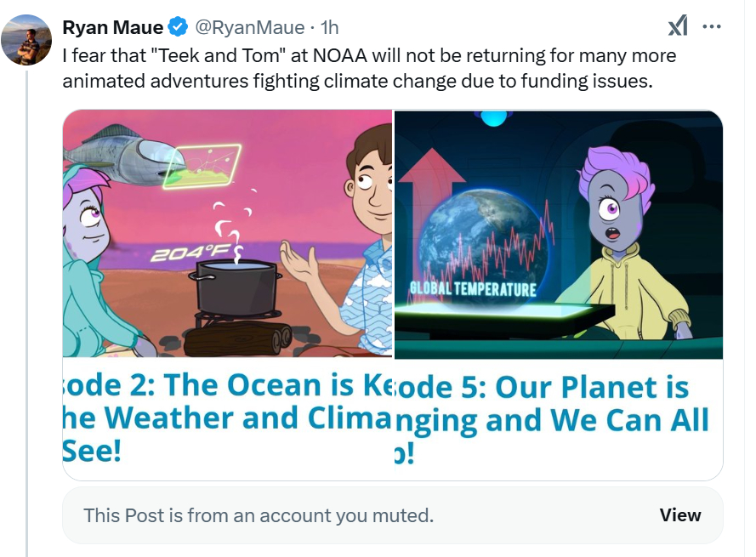Click the boiling pot in the left image

pyautogui.click(x=235, y=289)
